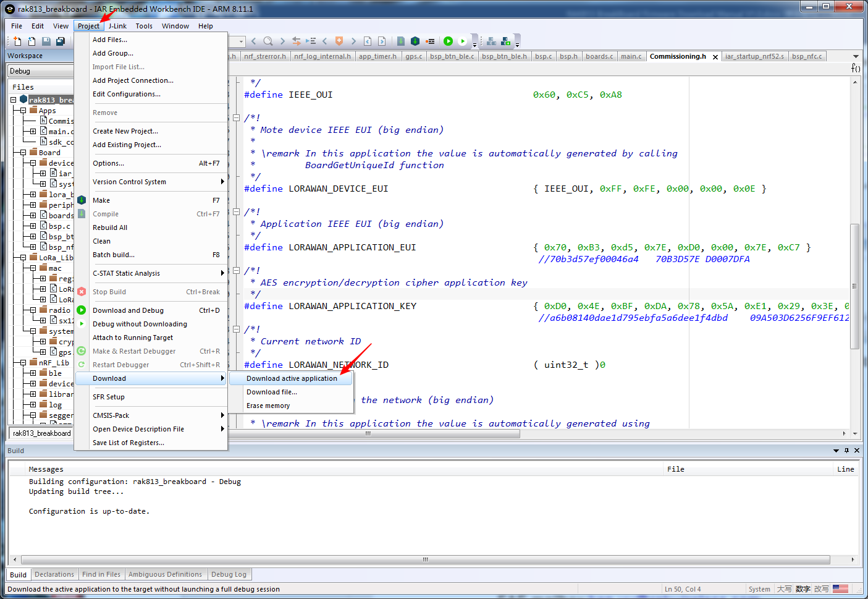
Task: Switch to the iar_startup_nrf52.s tab
Action: (754, 56)
